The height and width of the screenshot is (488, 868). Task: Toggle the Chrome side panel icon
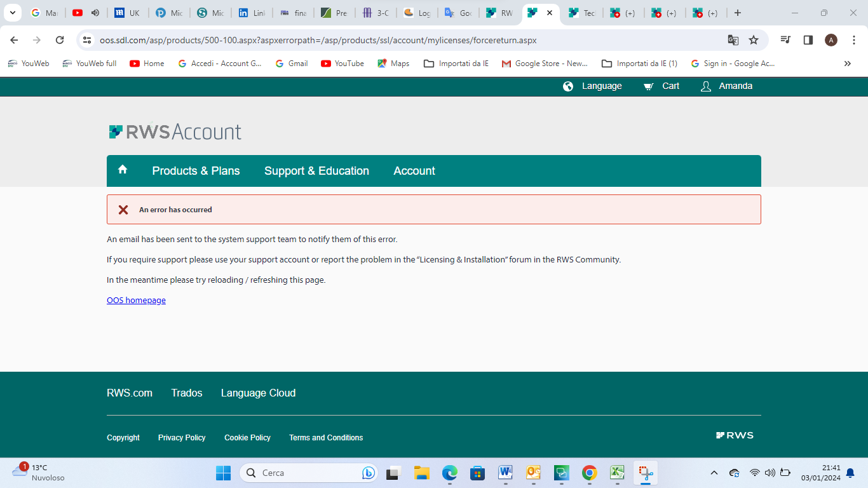click(808, 40)
